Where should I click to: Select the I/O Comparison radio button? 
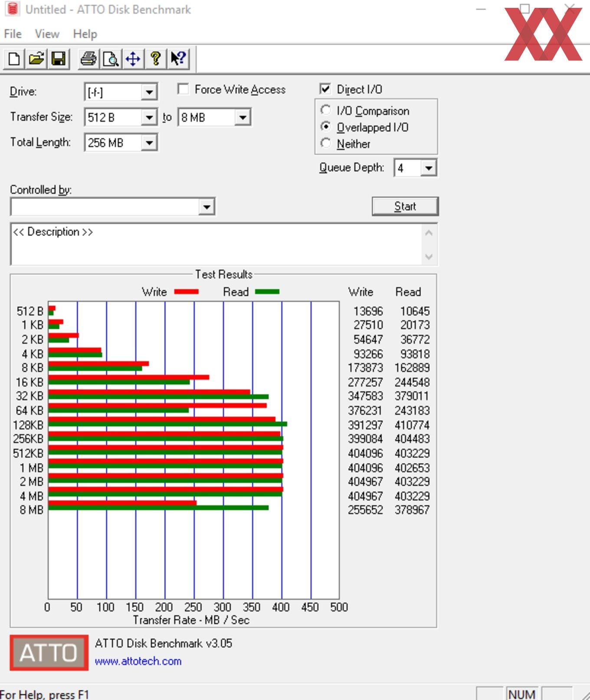coord(325,110)
